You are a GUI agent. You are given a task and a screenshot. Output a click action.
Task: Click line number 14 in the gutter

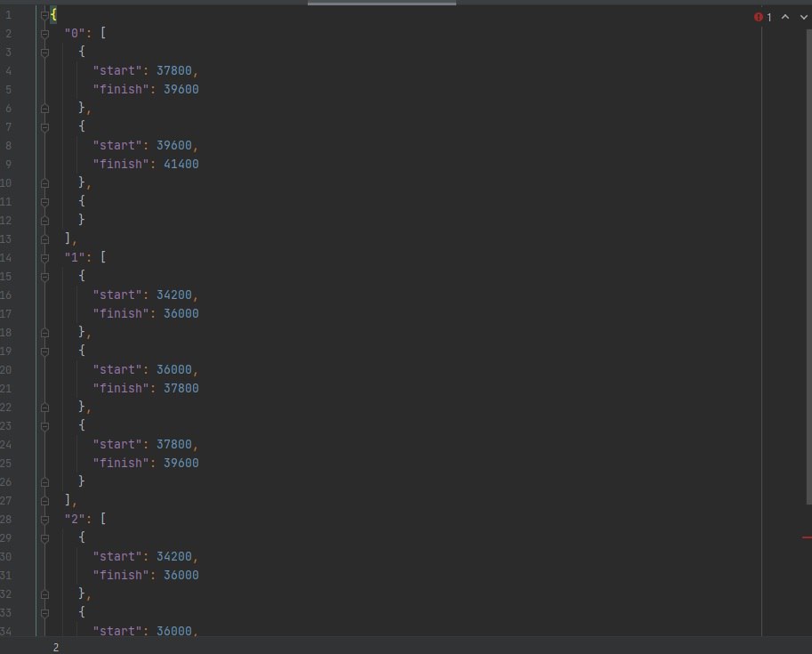pyautogui.click(x=5, y=257)
